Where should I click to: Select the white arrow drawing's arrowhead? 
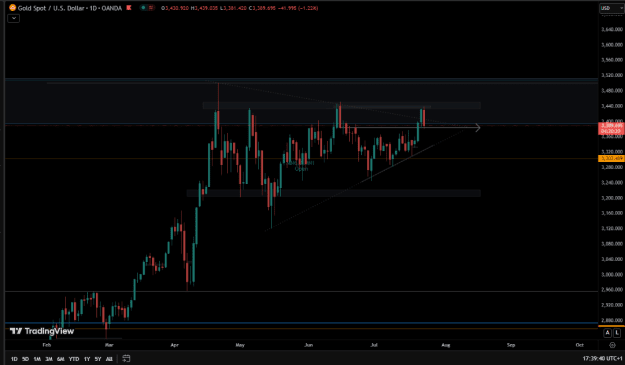(x=477, y=128)
